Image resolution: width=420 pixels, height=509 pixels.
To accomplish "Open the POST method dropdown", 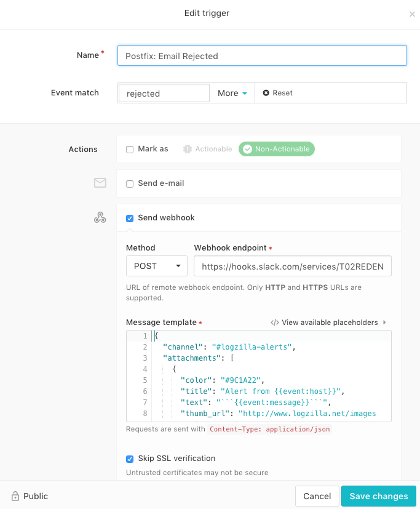I will [156, 266].
